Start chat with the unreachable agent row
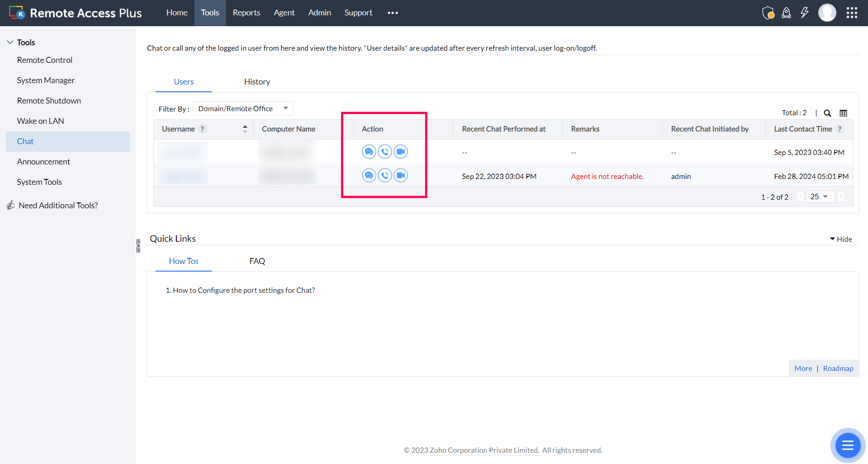The width and height of the screenshot is (868, 464). tap(369, 175)
